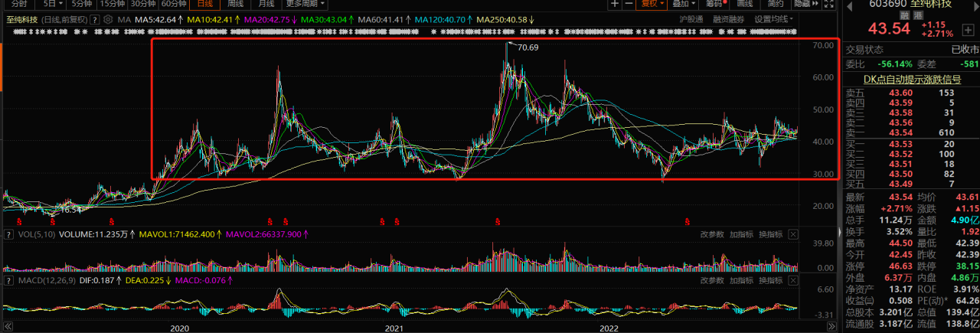The image size is (980, 333).
Task: Click 改参数 in VOL panel
Action: tap(711, 234)
